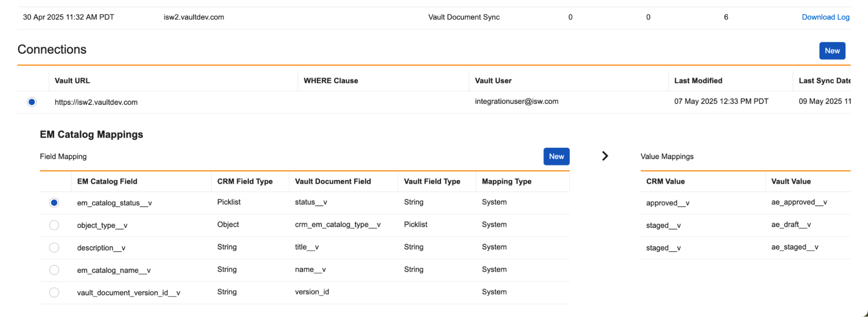Click the Last Modified column header
The image size is (868, 317).
click(698, 80)
